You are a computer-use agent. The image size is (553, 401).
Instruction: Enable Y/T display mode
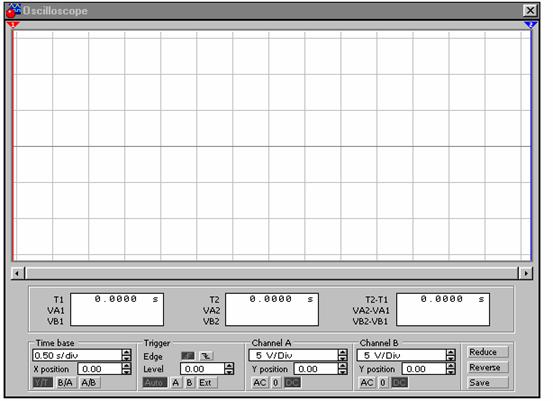43,383
